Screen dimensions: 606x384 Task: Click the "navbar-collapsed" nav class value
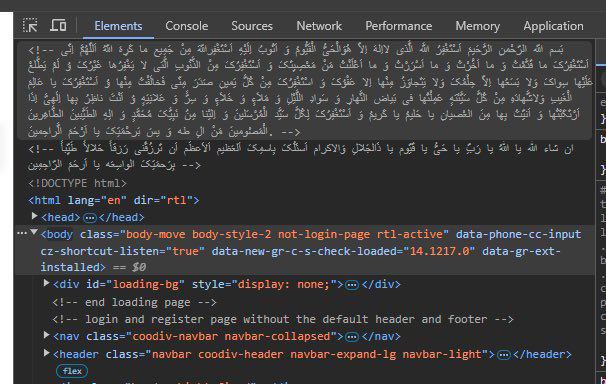pyautogui.click(x=277, y=336)
